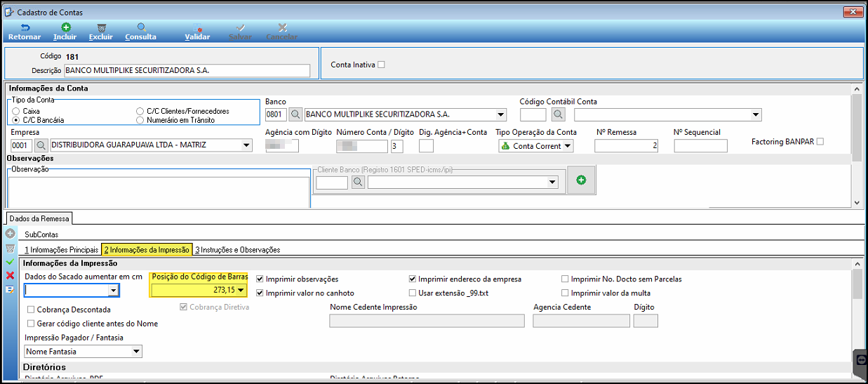
Task: Click the magnifier icon beside Empresa code
Action: tap(41, 145)
